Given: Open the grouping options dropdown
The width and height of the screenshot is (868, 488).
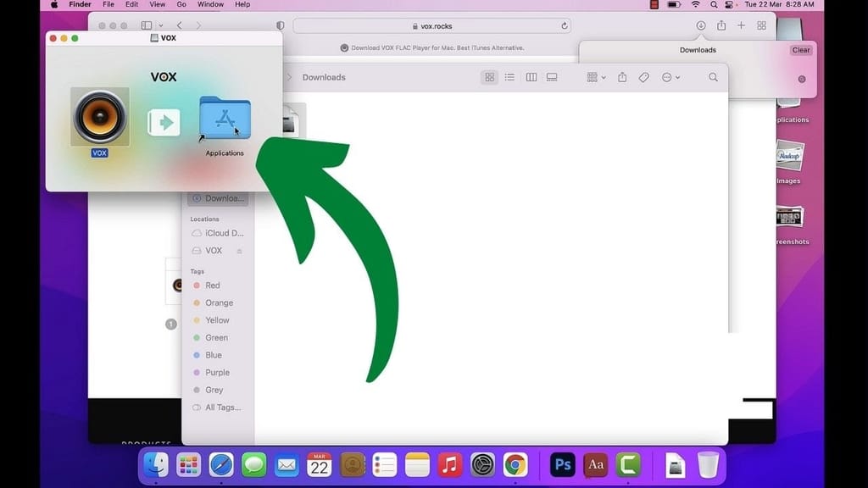Looking at the screenshot, I should pyautogui.click(x=594, y=77).
